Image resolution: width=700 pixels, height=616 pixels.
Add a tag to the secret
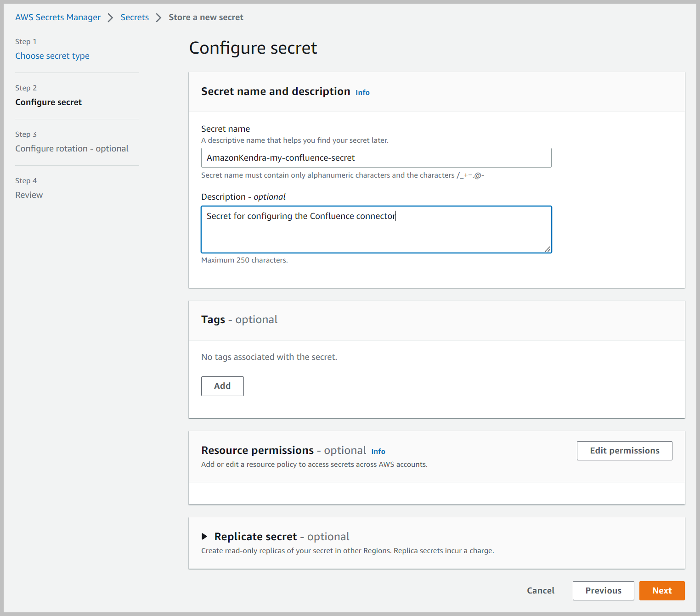tap(222, 386)
